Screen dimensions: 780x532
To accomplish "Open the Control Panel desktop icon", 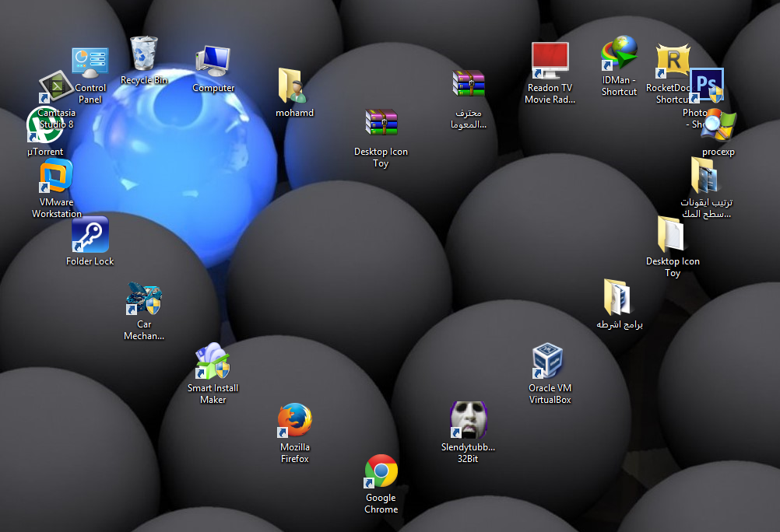I will [90, 63].
